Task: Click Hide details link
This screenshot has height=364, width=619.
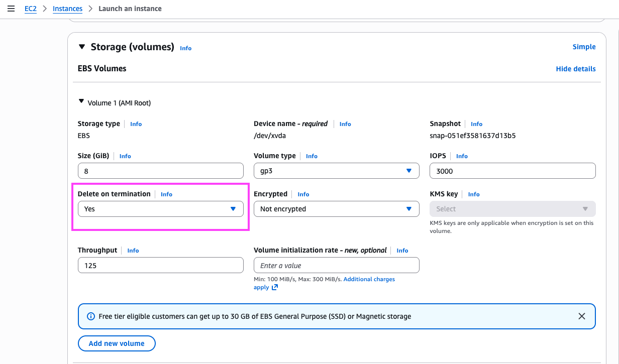Action: pos(576,69)
